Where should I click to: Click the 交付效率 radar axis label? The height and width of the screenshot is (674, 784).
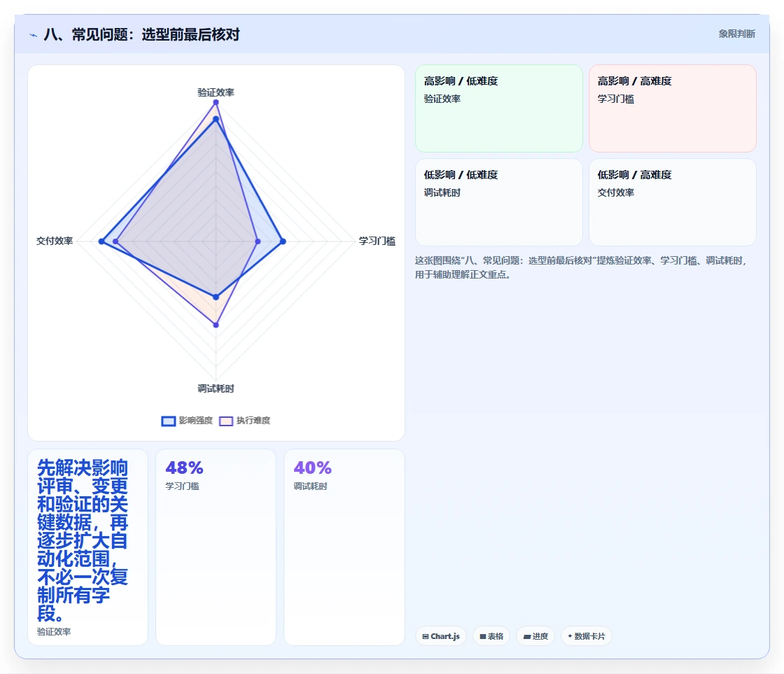[55, 241]
